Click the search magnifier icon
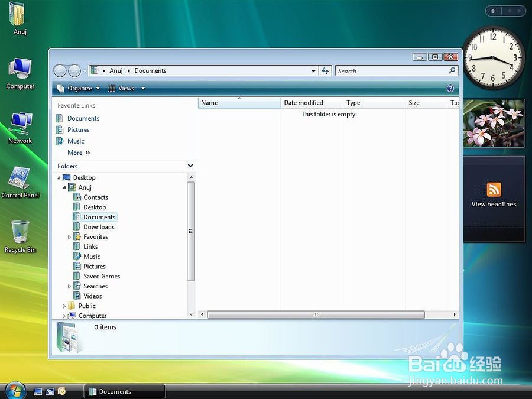The image size is (532, 399). tap(452, 70)
